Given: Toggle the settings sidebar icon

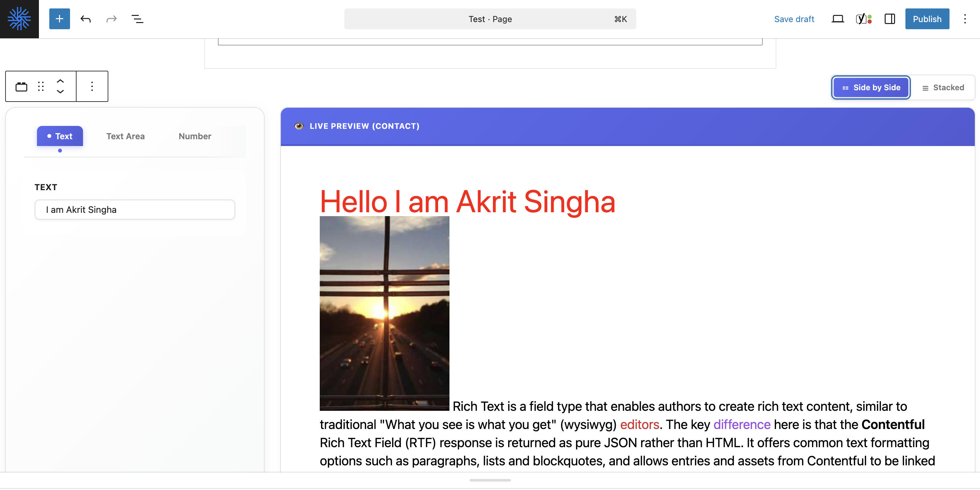Looking at the screenshot, I should click(890, 18).
